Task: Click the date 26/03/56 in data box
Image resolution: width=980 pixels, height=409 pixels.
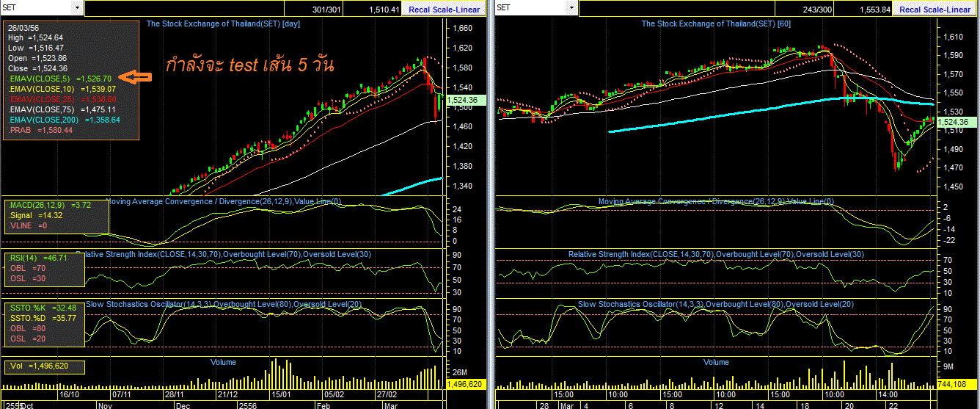Action: pyautogui.click(x=23, y=27)
